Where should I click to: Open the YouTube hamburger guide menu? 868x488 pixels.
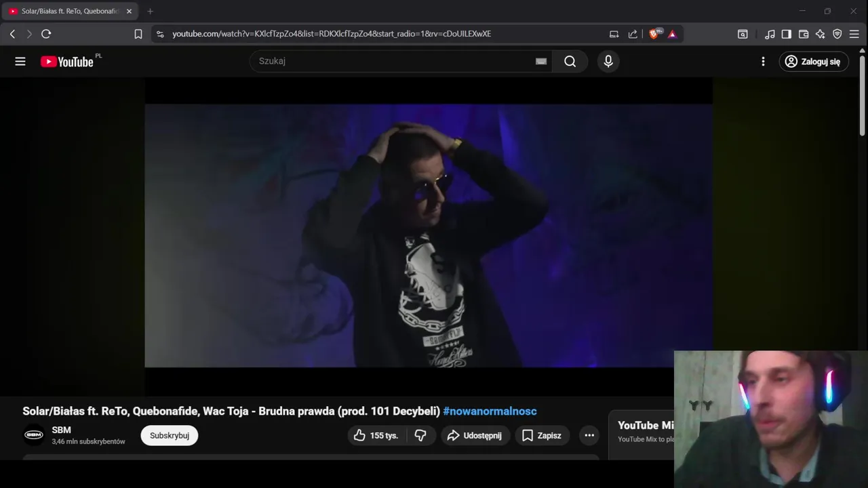pos(20,62)
